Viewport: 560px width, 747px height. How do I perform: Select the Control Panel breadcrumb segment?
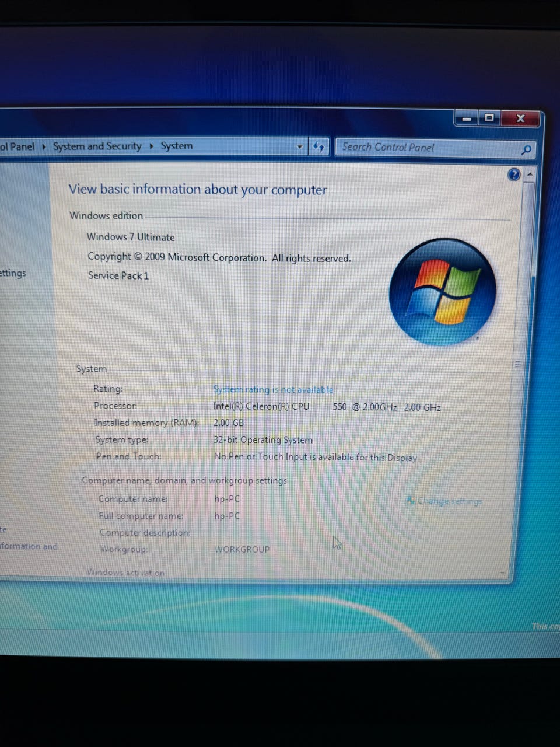tap(17, 146)
